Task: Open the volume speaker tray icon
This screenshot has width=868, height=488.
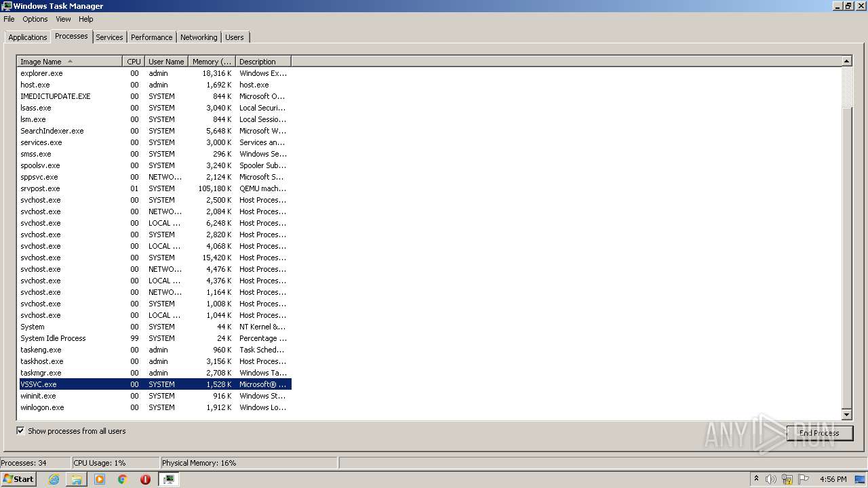Action: click(771, 479)
